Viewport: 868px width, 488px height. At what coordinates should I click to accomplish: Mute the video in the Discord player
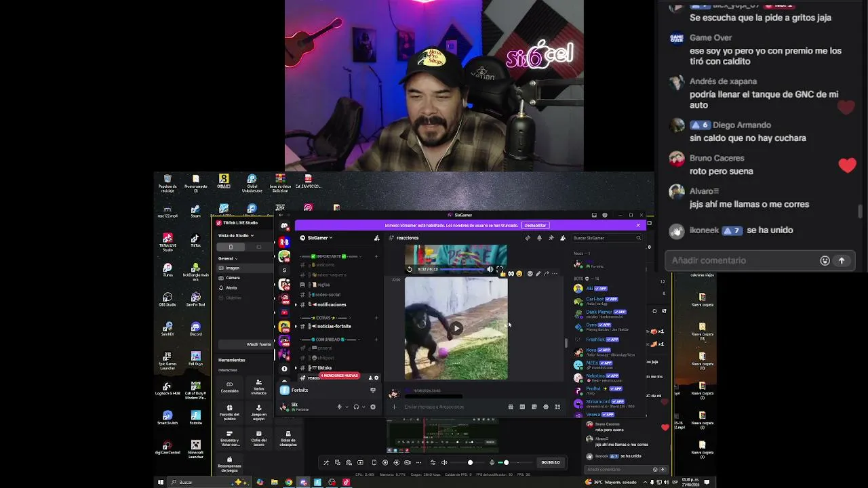[x=490, y=269]
